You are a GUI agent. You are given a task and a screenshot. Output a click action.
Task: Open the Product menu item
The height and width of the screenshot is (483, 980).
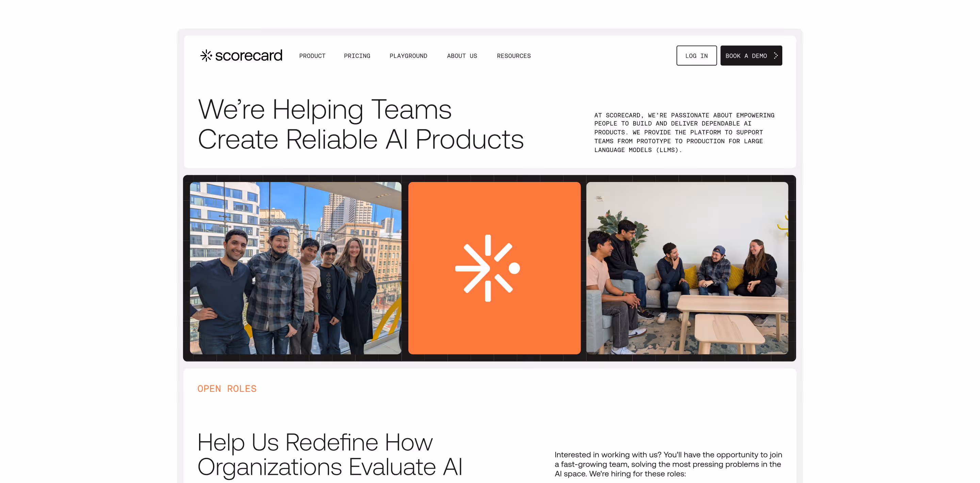[312, 56]
